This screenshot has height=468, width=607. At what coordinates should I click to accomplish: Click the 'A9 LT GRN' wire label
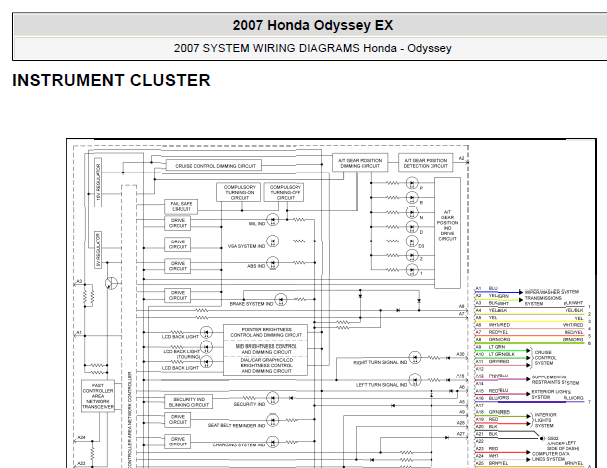(490, 347)
